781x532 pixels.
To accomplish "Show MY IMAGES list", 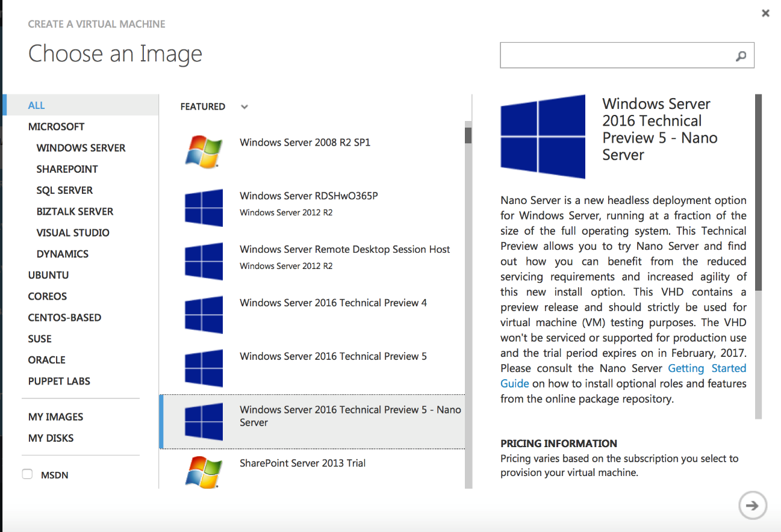I will (55, 416).
